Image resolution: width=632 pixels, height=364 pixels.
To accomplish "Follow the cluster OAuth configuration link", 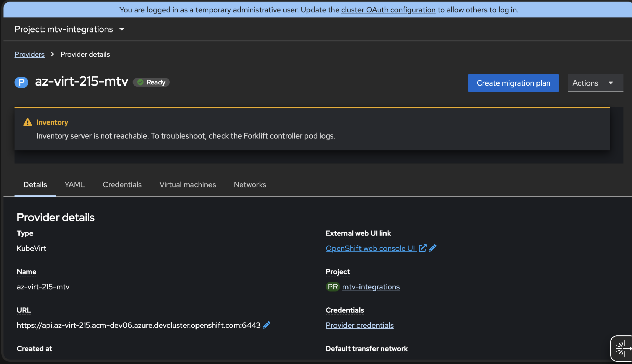I will click(388, 10).
